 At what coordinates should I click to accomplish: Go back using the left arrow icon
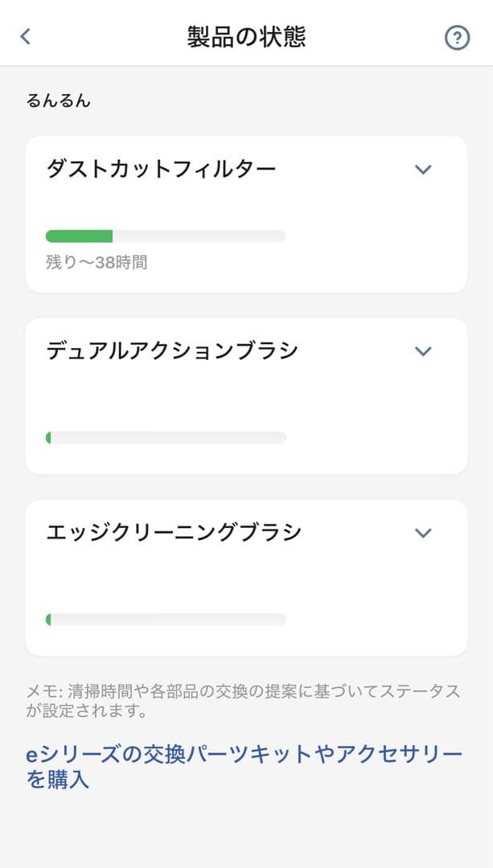pos(26,36)
